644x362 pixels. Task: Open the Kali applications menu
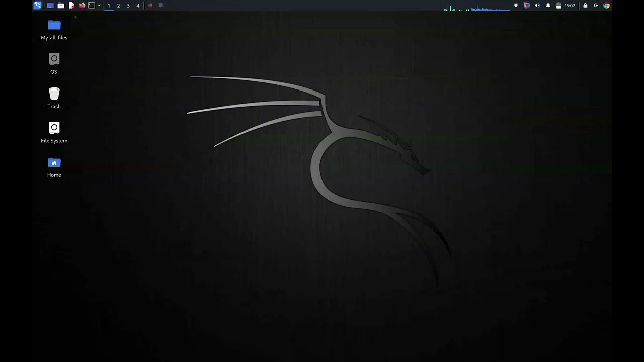coord(37,6)
